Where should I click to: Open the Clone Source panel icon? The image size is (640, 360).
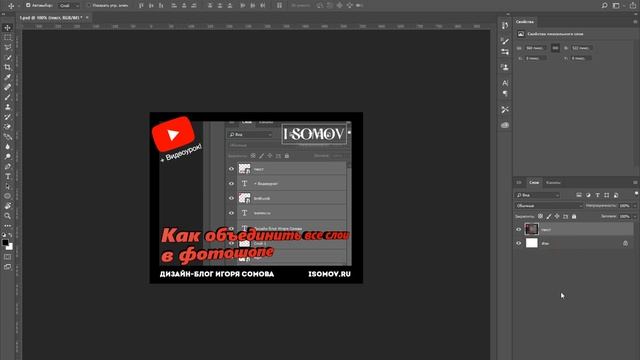click(505, 67)
